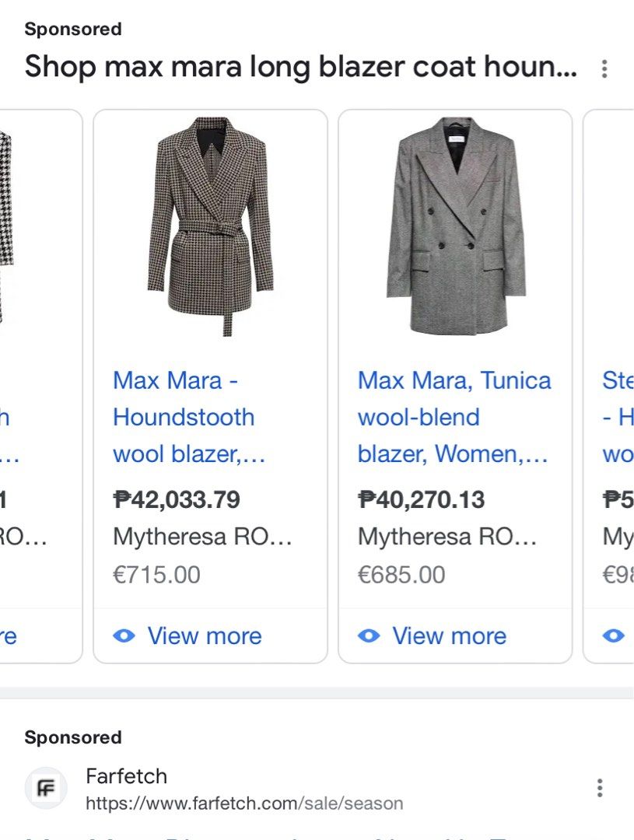Open the farfetch.com/sale/season URL

(244, 803)
